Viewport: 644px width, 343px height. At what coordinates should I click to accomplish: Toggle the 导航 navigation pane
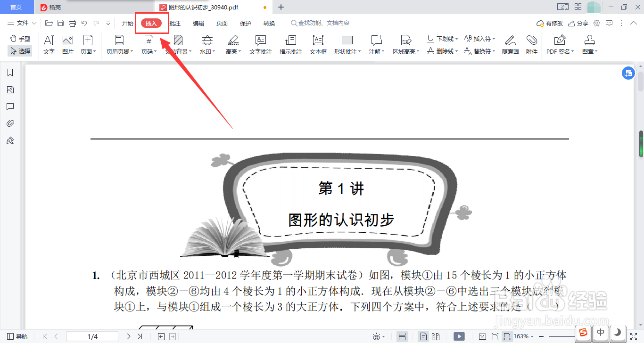[x=17, y=336]
